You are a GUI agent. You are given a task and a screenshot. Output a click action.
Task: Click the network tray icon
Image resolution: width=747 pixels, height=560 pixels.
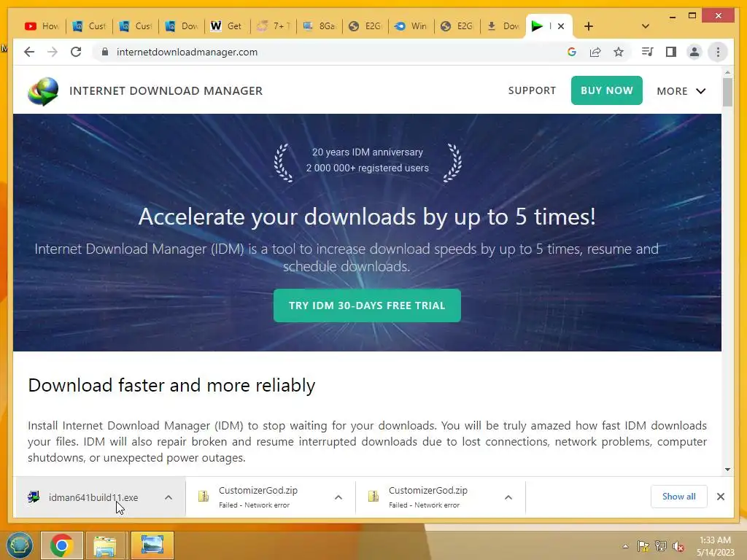pos(661,546)
